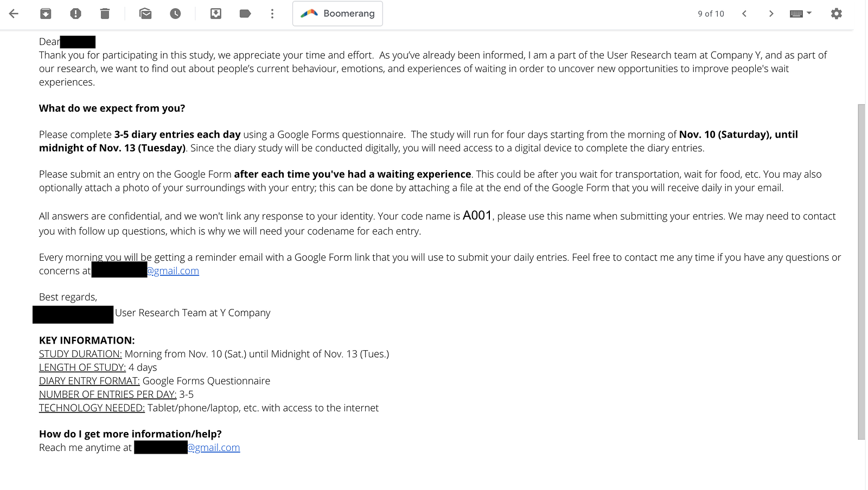This screenshot has width=868, height=490.
Task: Click the 'STUDY DURATION:' underlined text
Action: point(80,354)
